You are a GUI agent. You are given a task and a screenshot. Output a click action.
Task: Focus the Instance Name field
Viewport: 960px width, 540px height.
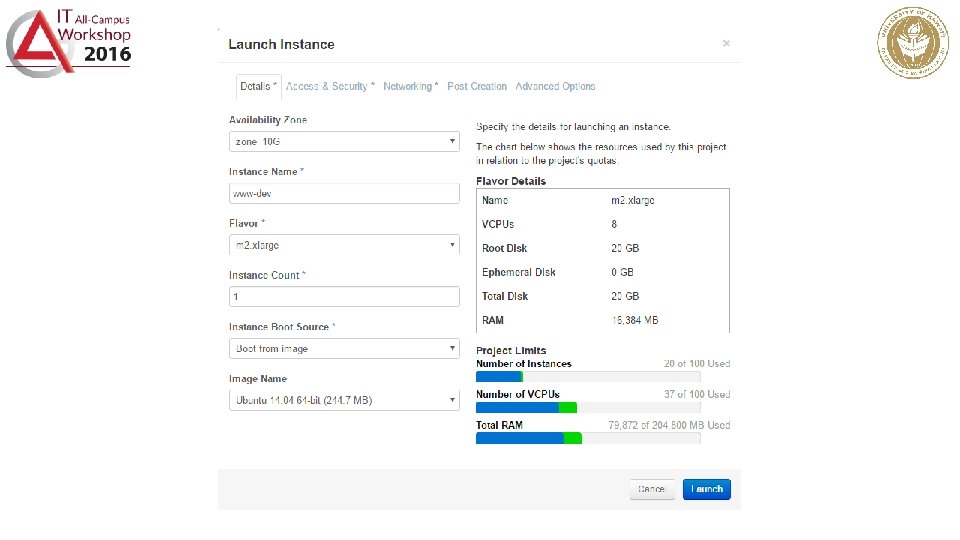[344, 193]
